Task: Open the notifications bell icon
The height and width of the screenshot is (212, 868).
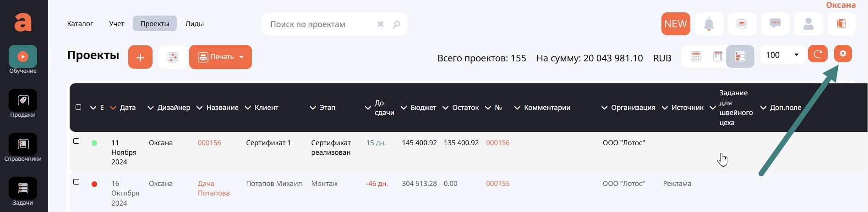Action: point(709,24)
